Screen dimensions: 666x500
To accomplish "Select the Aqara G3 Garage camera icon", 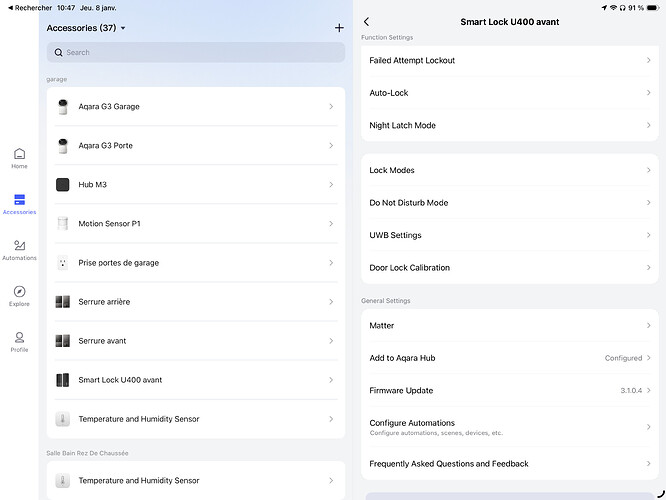I will (63, 107).
